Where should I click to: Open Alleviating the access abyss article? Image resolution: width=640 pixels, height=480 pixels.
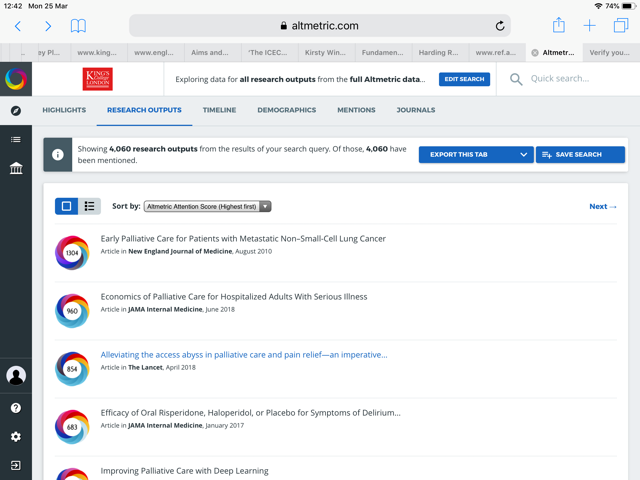(x=244, y=355)
